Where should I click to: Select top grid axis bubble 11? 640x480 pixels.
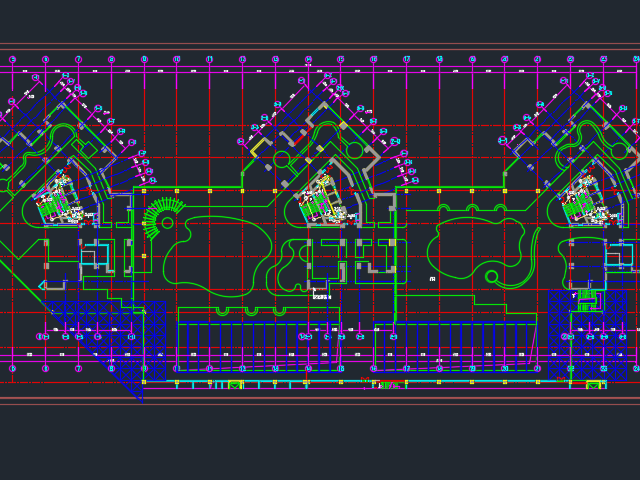tap(209, 60)
